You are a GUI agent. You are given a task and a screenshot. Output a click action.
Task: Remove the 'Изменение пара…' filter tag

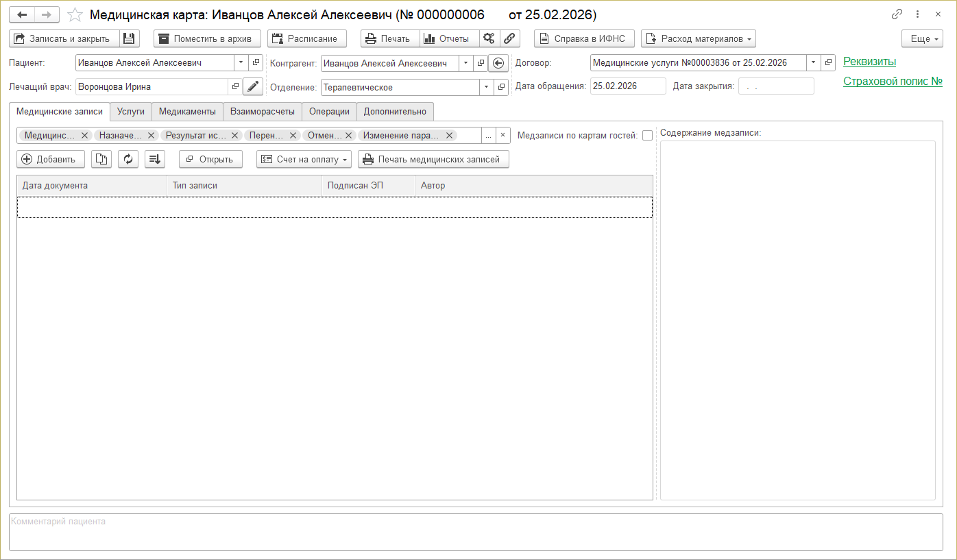coord(450,136)
